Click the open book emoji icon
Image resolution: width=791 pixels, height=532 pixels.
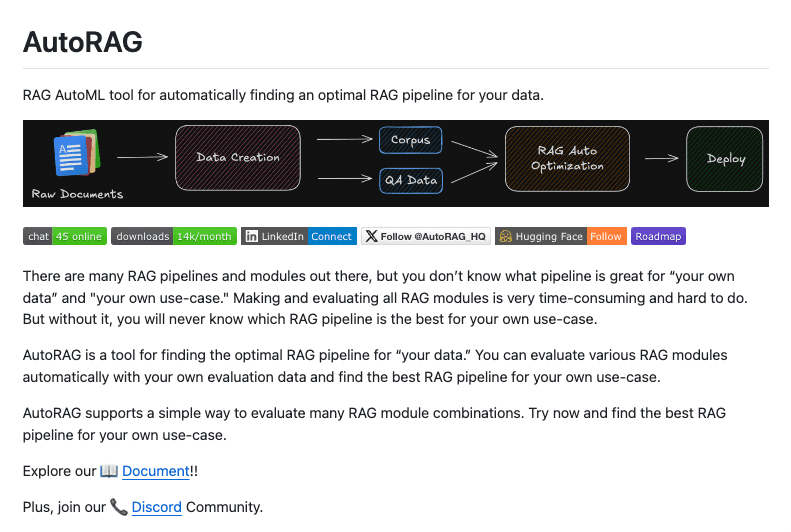109,471
